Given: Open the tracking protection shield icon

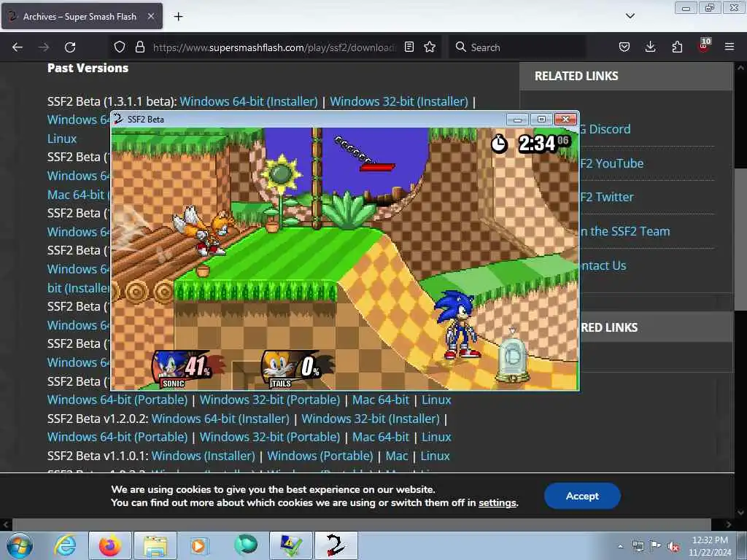Looking at the screenshot, I should 120,47.
